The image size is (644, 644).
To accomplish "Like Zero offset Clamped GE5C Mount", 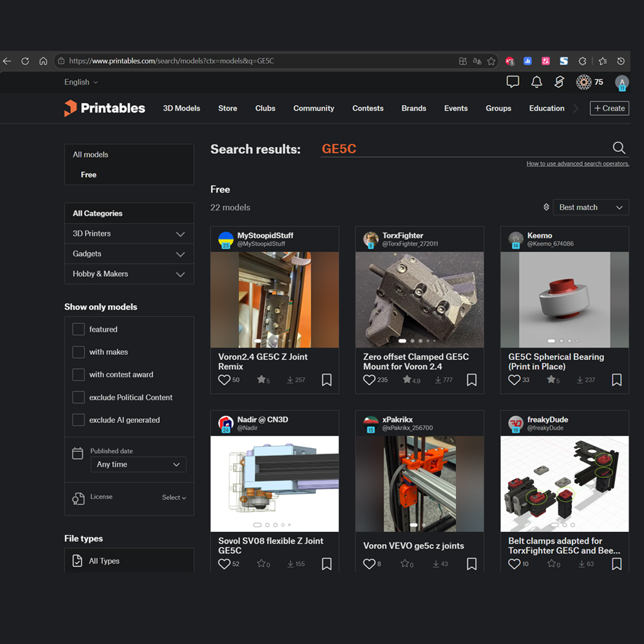I will [369, 380].
